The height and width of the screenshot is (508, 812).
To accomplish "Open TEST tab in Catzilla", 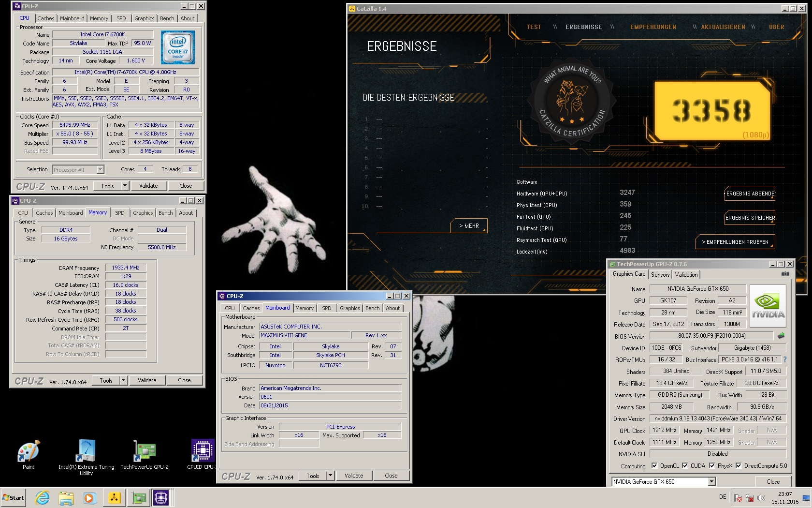I will (534, 27).
